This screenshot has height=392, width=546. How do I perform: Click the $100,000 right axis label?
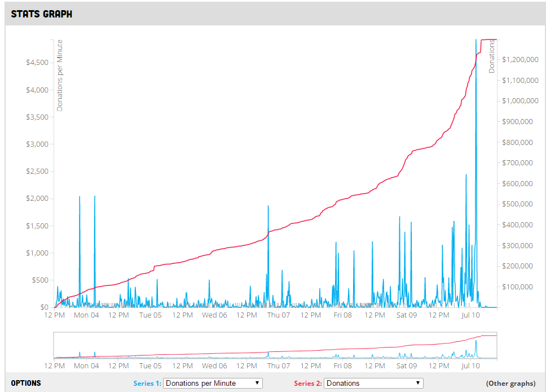(517, 287)
